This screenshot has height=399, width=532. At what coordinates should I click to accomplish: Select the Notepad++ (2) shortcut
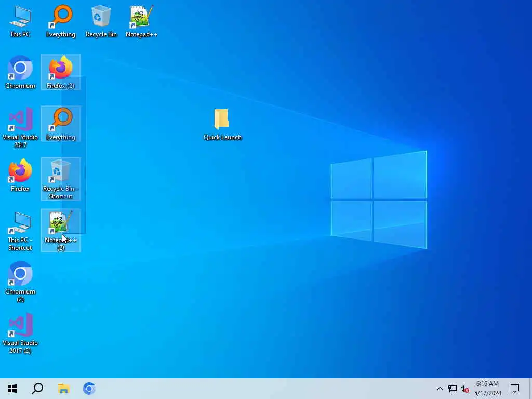pyautogui.click(x=61, y=231)
